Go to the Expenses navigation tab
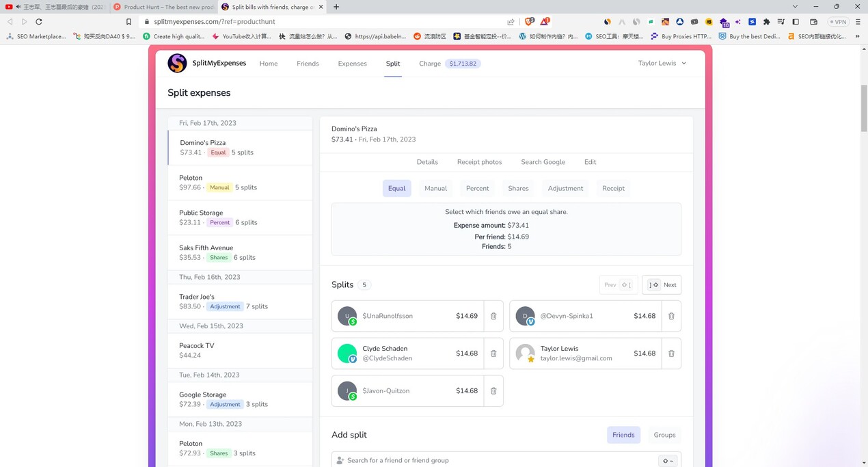The width and height of the screenshot is (868, 467). click(x=352, y=64)
